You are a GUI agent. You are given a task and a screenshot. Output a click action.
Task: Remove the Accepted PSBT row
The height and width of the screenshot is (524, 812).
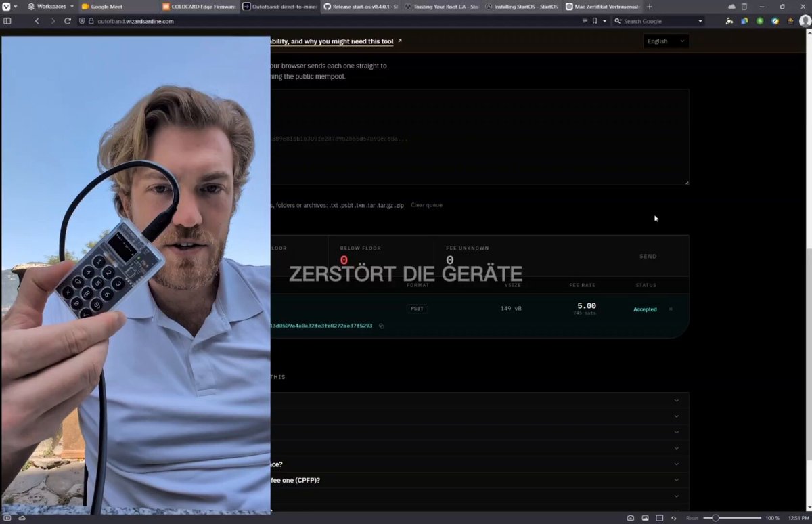point(671,309)
